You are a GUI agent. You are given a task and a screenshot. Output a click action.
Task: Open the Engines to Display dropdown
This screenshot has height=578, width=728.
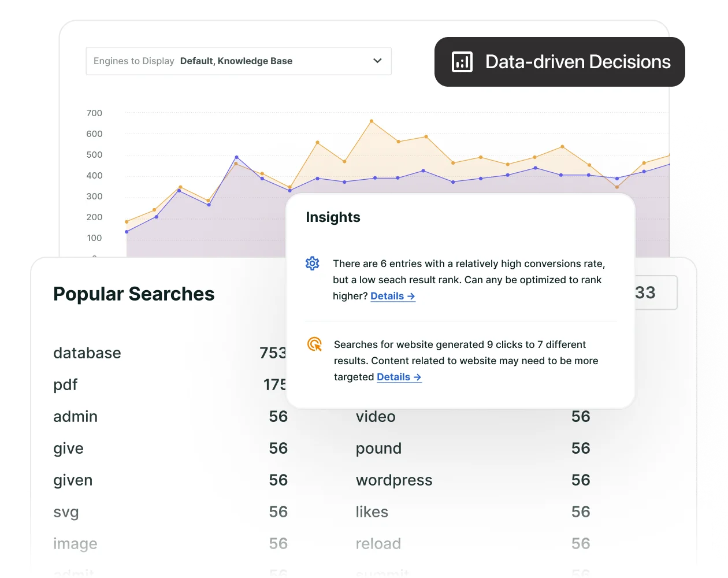coord(239,61)
